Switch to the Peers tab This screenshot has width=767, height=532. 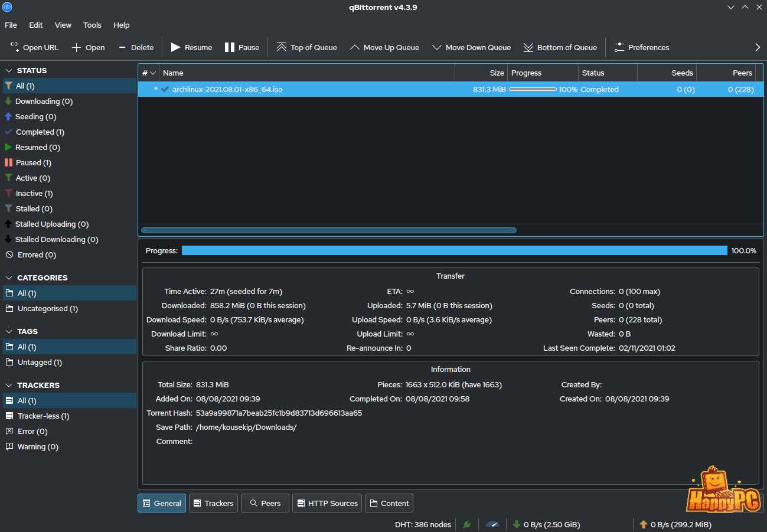(x=265, y=503)
